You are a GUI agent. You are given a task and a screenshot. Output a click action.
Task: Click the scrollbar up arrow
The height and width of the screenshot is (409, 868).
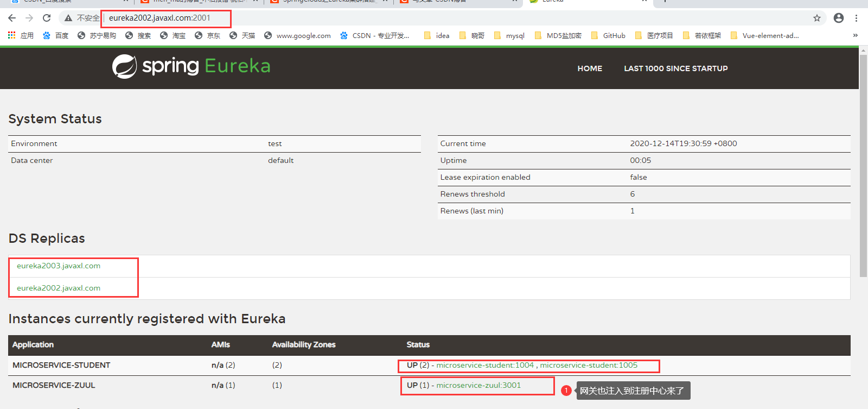pos(863,50)
